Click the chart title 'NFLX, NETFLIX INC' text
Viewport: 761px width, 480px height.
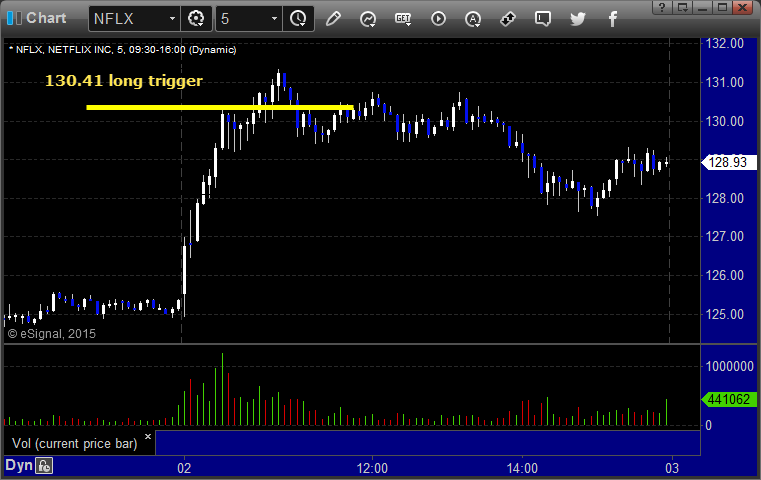pyautogui.click(x=64, y=50)
